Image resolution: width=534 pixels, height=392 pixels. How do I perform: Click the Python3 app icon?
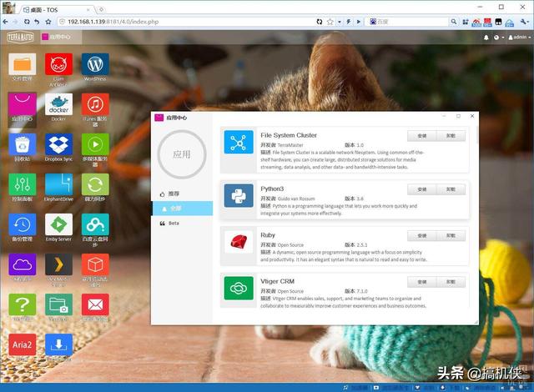point(239,196)
